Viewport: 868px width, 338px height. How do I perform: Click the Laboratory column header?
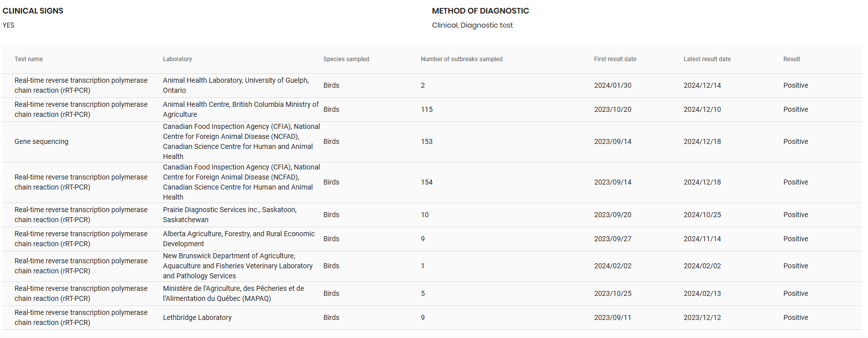point(177,59)
